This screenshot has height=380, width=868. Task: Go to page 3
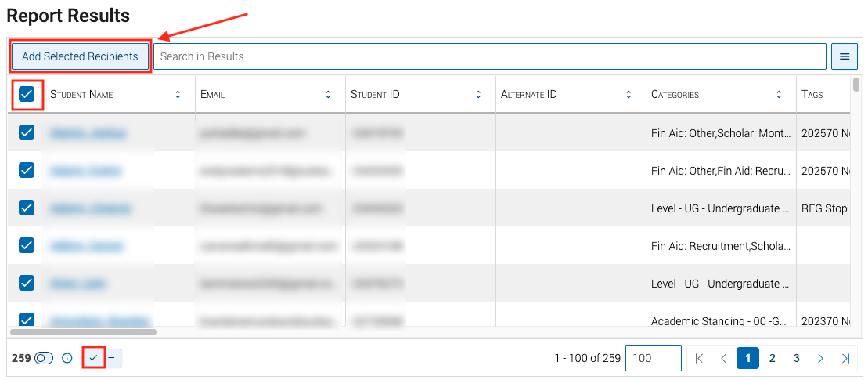[x=797, y=358]
